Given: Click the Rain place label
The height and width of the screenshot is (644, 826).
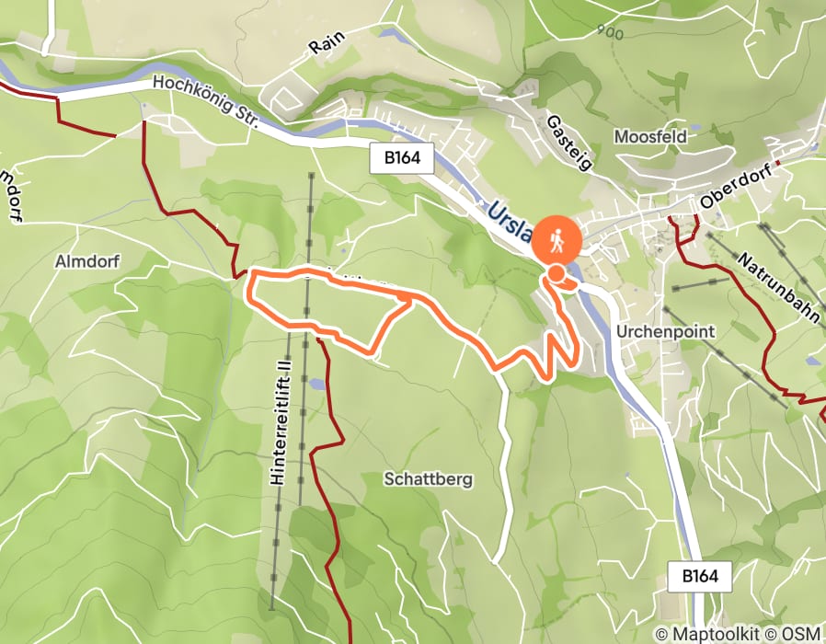Looking at the screenshot, I should pos(327,42).
